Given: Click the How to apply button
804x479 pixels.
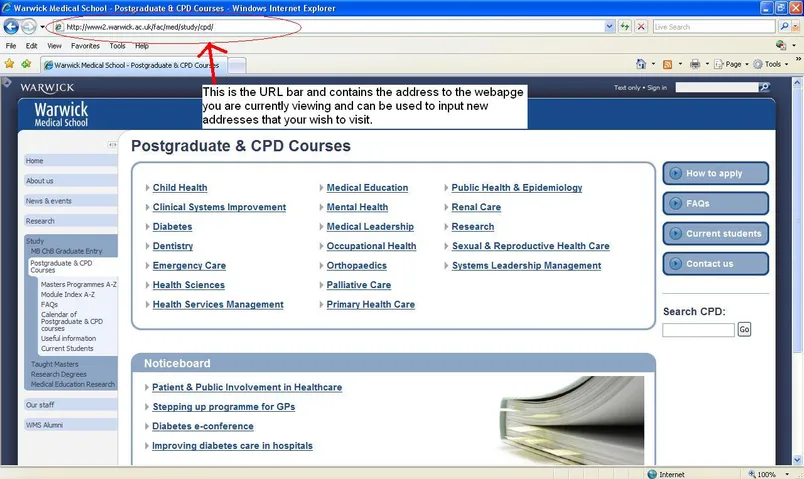Looking at the screenshot, I should (715, 173).
